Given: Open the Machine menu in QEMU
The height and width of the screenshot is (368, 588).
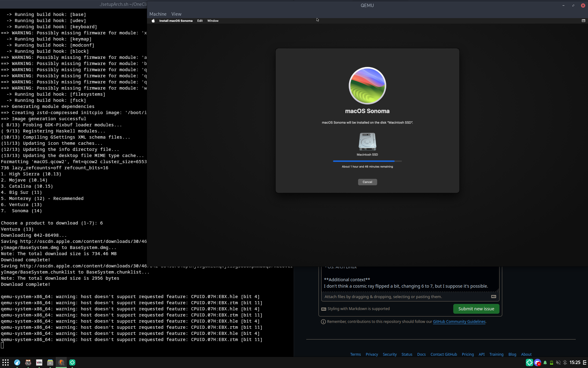Looking at the screenshot, I should pyautogui.click(x=158, y=14).
